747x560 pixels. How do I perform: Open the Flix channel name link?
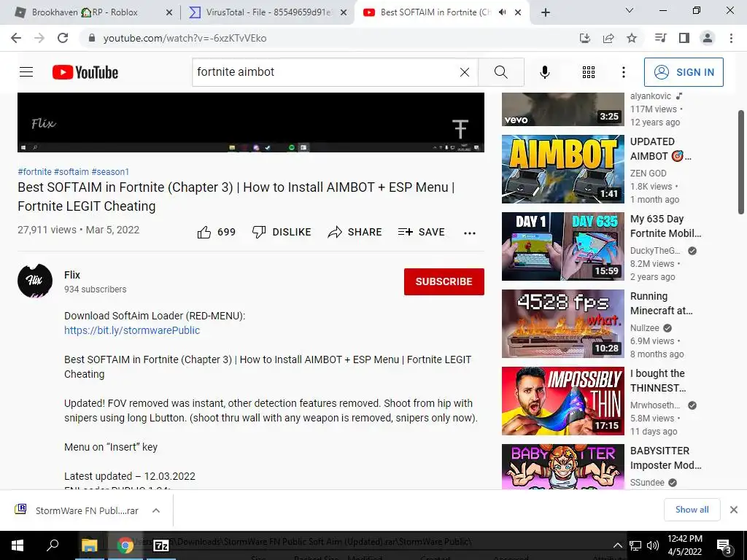point(72,275)
